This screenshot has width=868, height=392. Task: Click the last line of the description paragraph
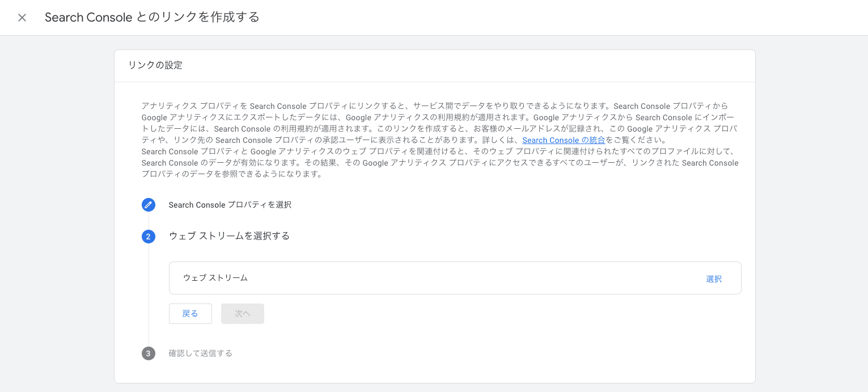pos(232,174)
